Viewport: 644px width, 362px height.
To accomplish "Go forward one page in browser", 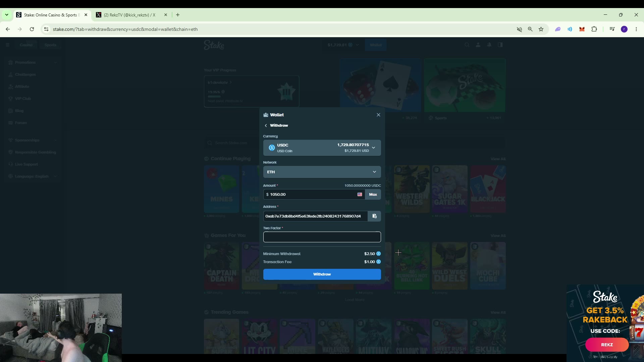I will coord(20,29).
